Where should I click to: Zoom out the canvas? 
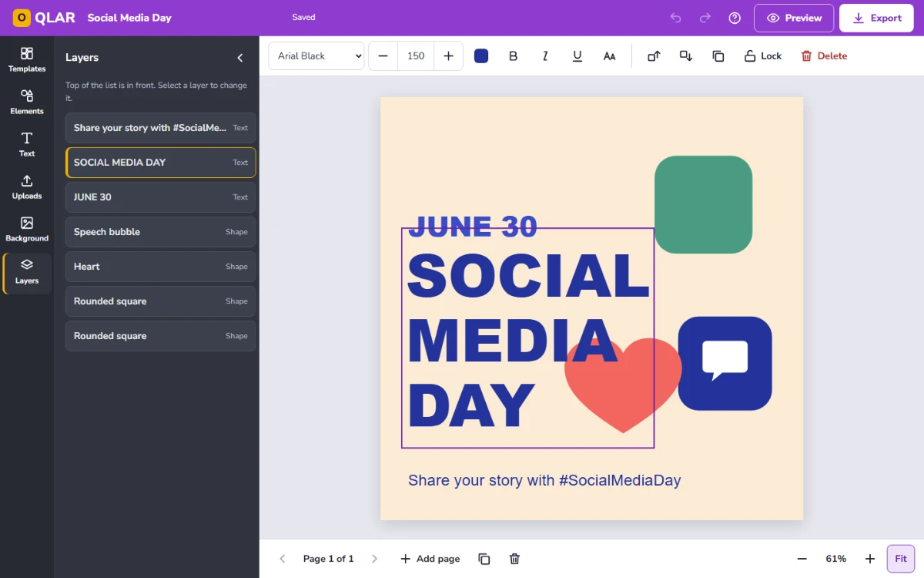coord(802,559)
